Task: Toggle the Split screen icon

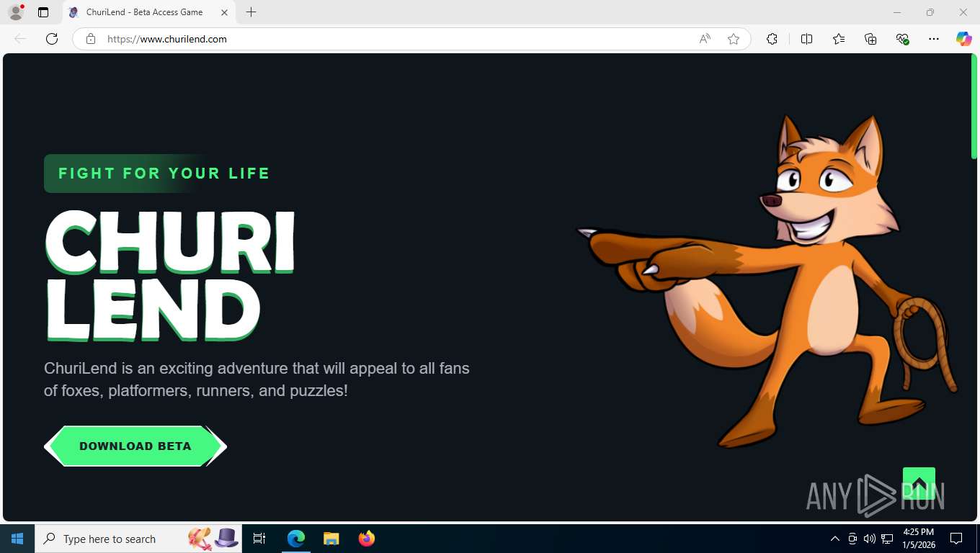Action: pos(806,39)
